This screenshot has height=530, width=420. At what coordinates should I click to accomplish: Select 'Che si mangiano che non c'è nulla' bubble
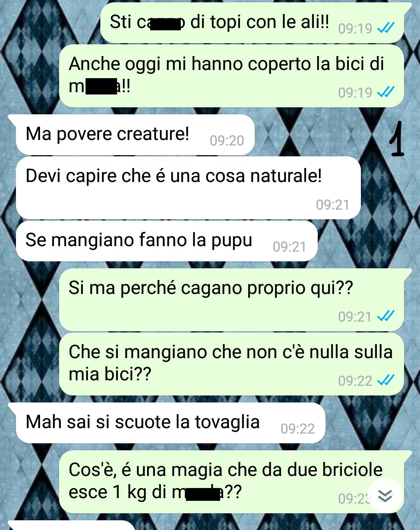(x=231, y=364)
